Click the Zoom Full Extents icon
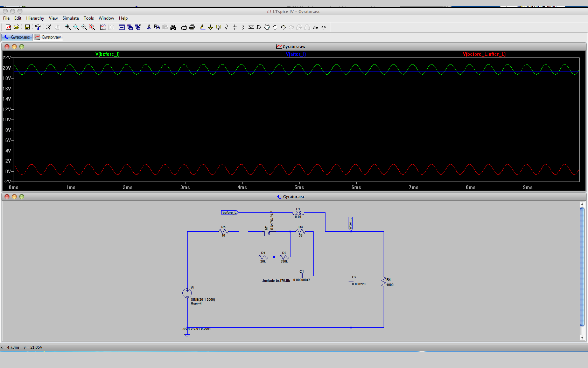 (92, 27)
